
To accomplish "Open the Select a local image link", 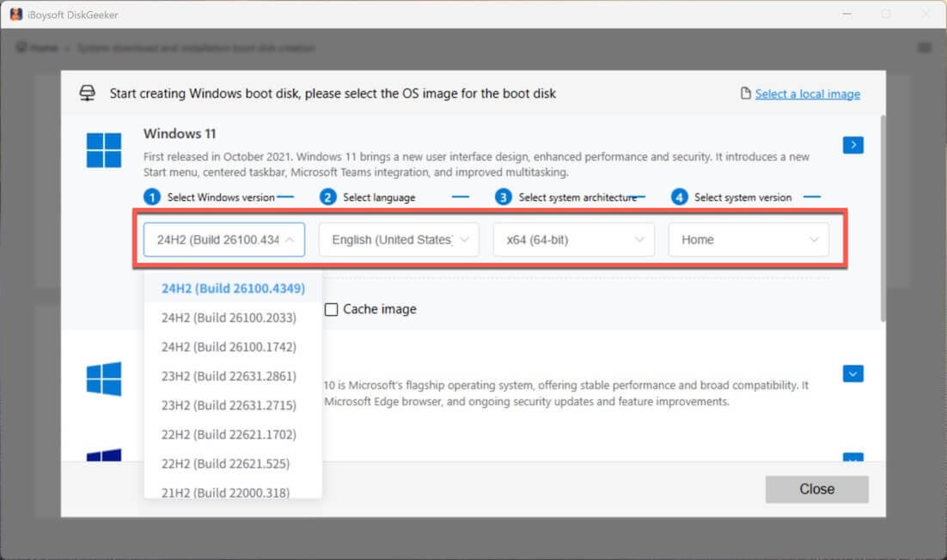I will click(x=808, y=94).
